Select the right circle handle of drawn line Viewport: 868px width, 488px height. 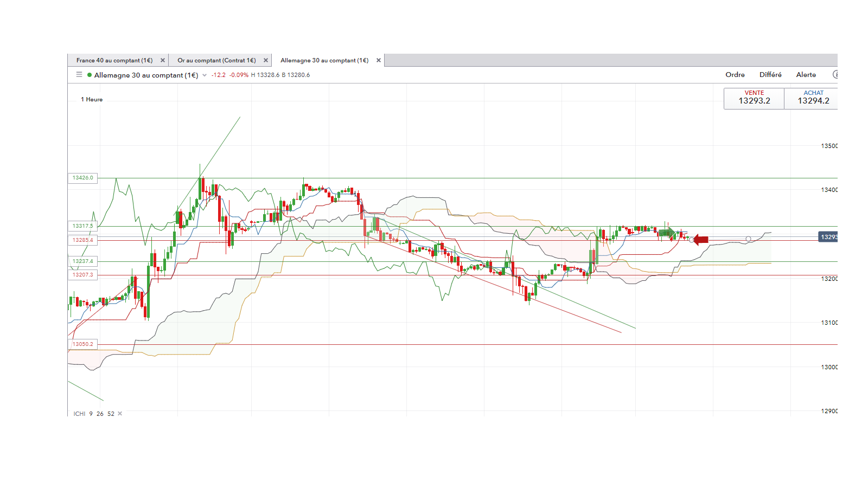coord(748,239)
